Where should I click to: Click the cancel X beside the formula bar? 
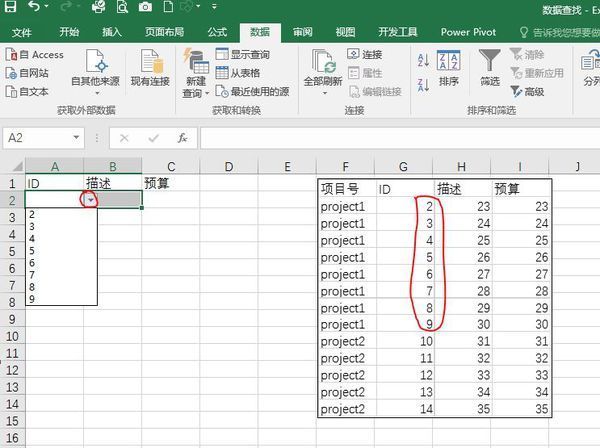pyautogui.click(x=124, y=138)
